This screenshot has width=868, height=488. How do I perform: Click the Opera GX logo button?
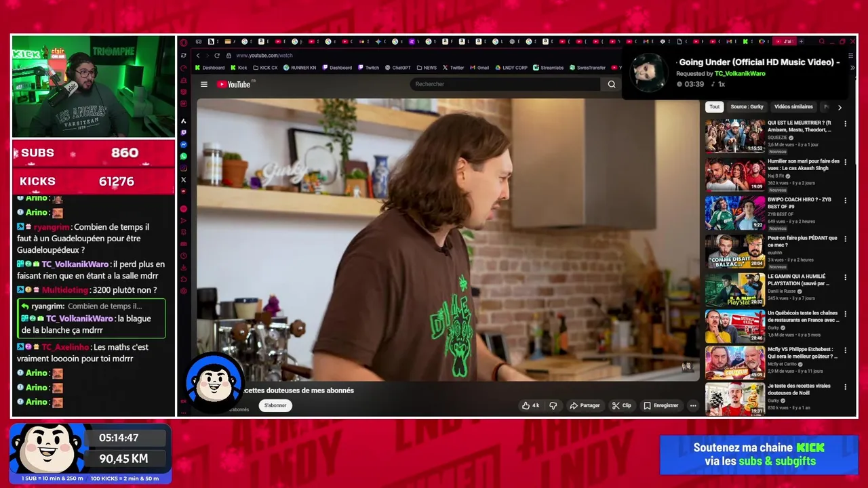click(184, 42)
